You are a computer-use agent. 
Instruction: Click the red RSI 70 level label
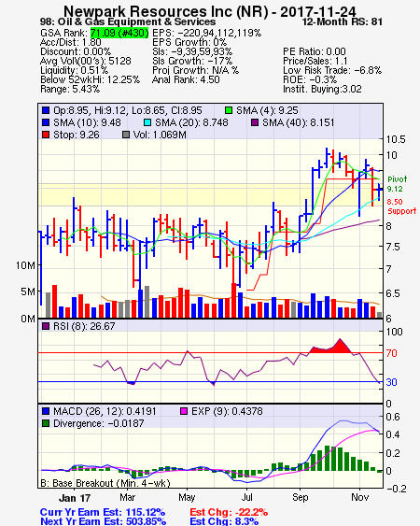click(x=391, y=353)
